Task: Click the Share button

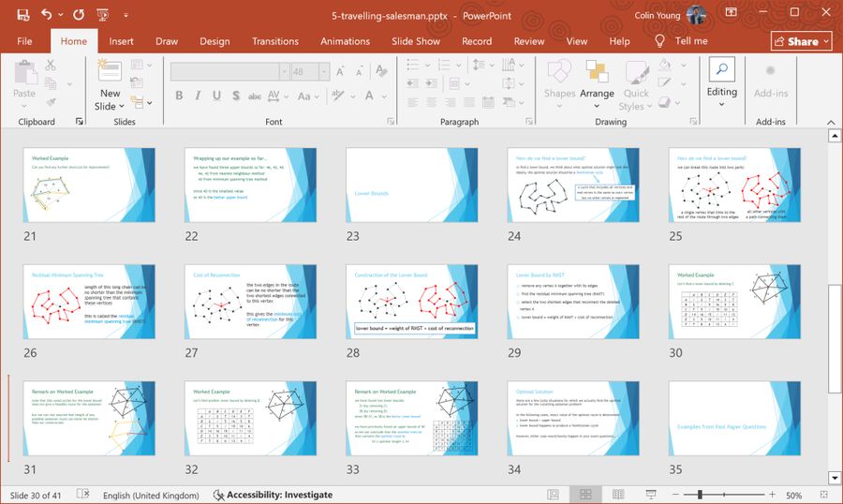Action: pos(801,41)
